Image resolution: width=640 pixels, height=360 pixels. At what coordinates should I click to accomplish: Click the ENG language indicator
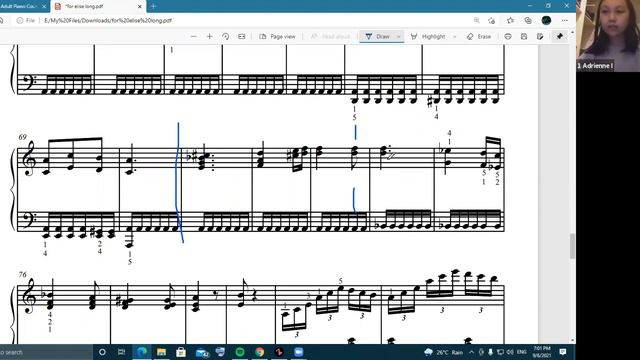click(521, 352)
